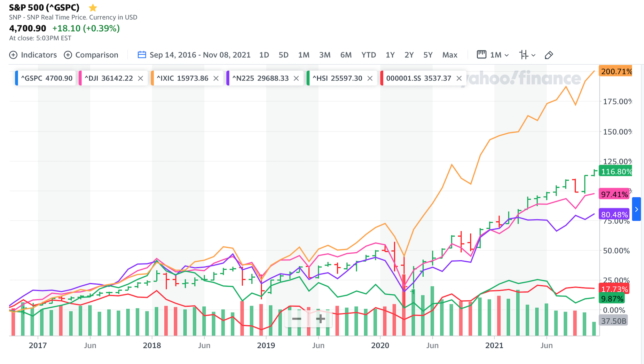Select the 6M time range
The width and height of the screenshot is (644, 364).
pos(346,55)
